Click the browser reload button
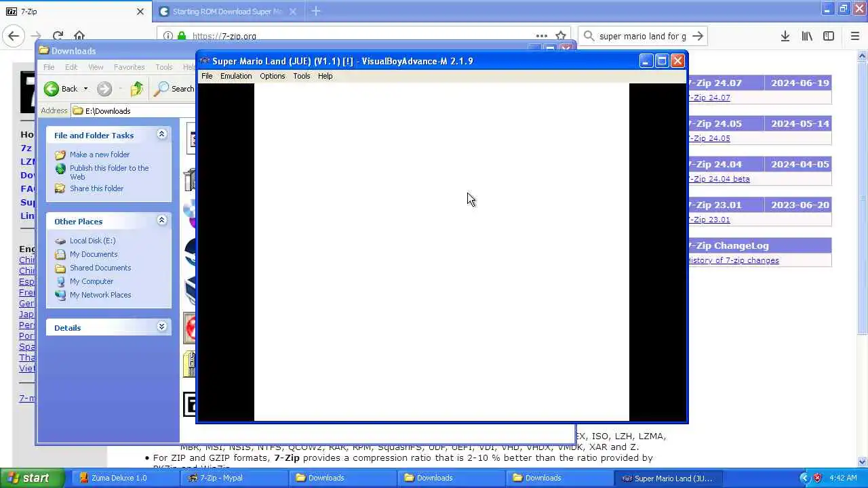Image resolution: width=868 pixels, height=488 pixels. (58, 36)
